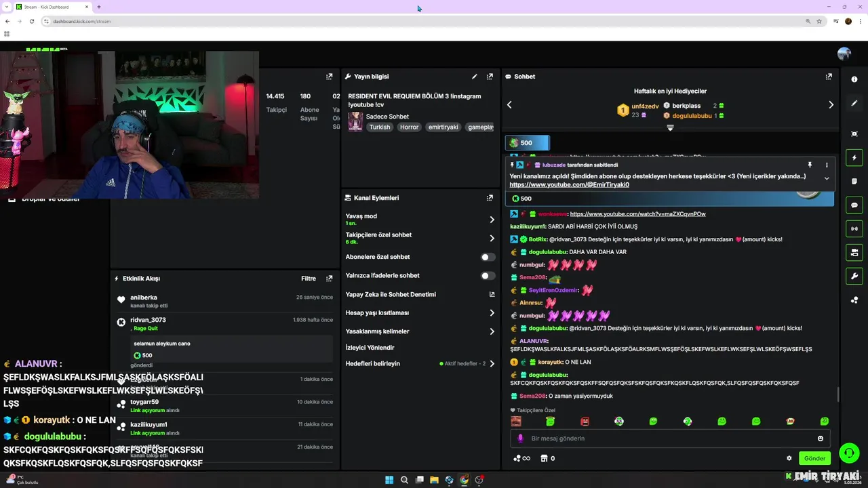Open chat settings gear icon

789,458
